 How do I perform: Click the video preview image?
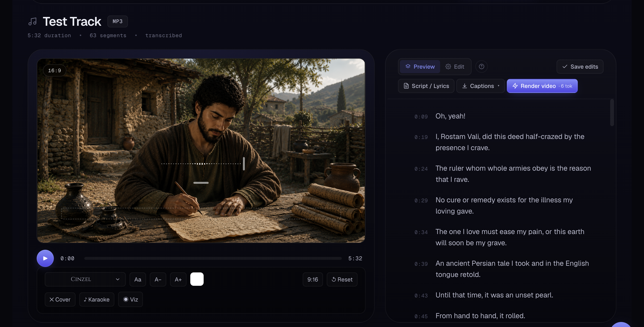(201, 151)
